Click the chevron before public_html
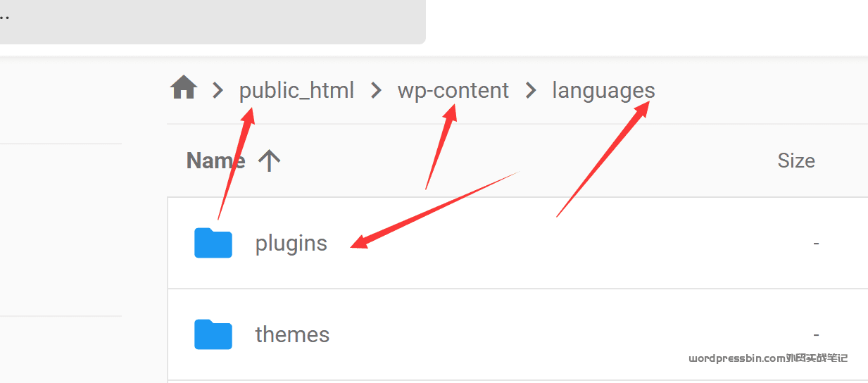Image resolution: width=868 pixels, height=383 pixels. click(218, 90)
